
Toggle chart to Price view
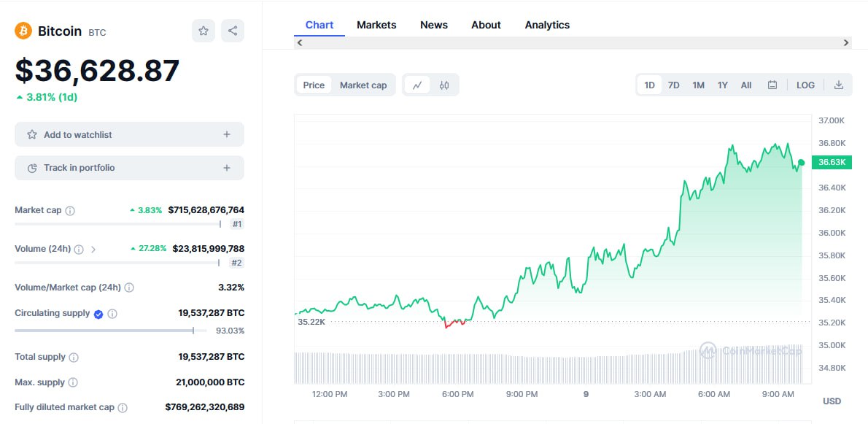[314, 85]
